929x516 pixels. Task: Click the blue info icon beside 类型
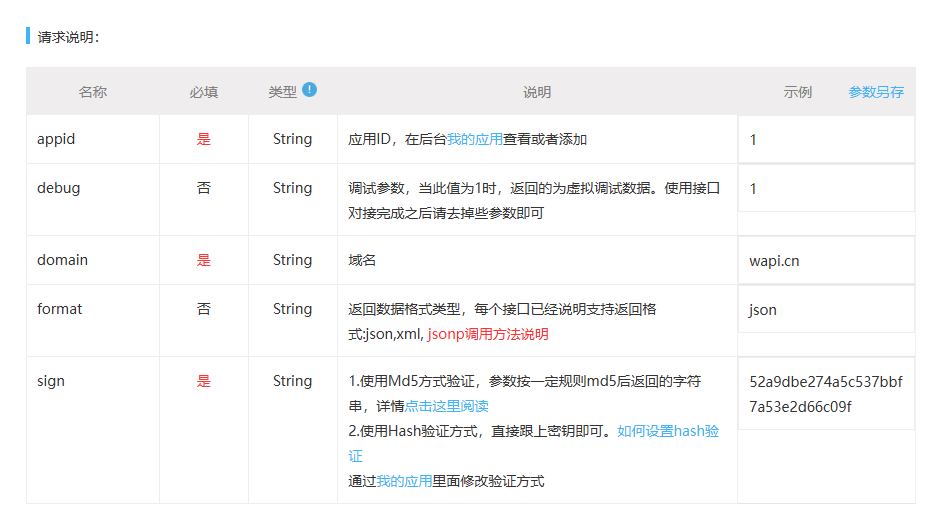point(309,89)
